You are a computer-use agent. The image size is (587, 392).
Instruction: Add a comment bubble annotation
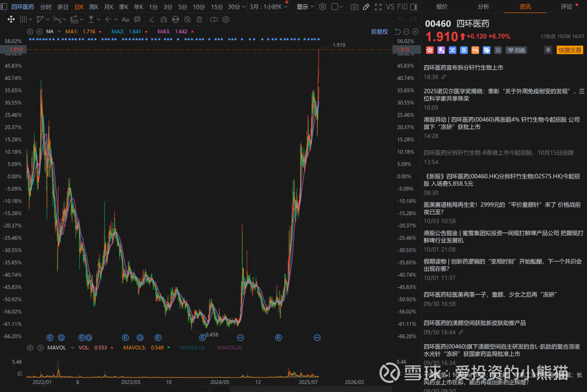138,20
